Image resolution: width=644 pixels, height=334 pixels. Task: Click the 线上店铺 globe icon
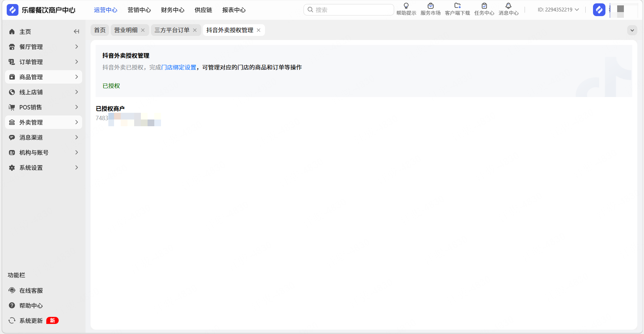pos(12,92)
